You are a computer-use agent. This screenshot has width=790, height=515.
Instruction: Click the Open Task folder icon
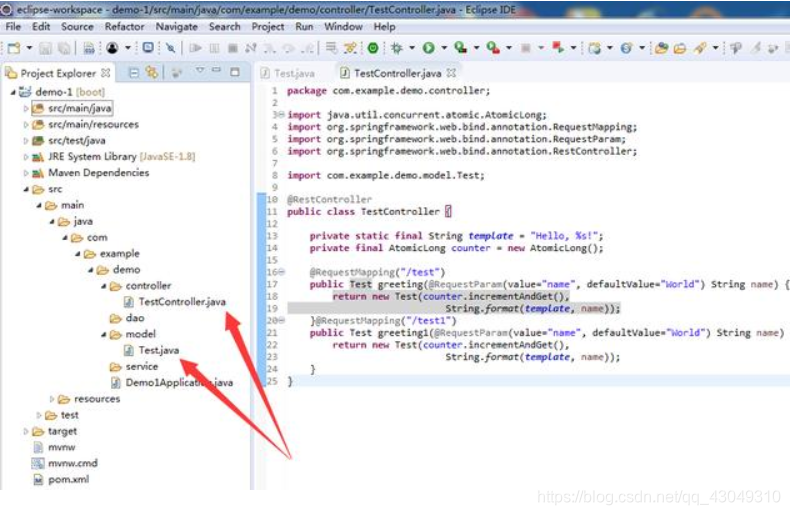pos(680,48)
